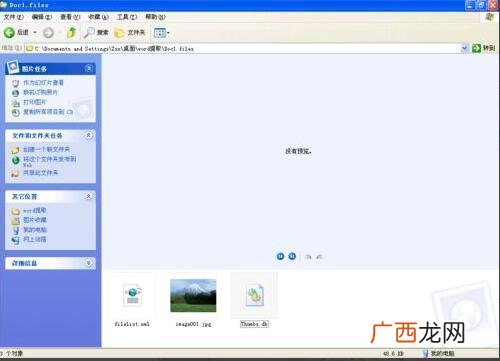Image resolution: width=500 pixels, height=361 pixels.
Task: Open the 收藏 (Favorites) menu
Action: pos(98,17)
